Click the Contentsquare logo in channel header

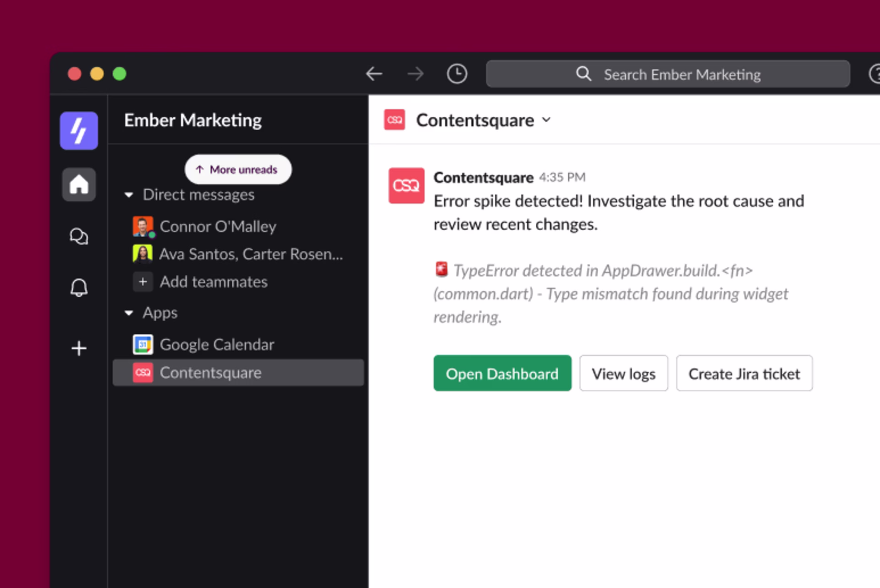(x=394, y=120)
